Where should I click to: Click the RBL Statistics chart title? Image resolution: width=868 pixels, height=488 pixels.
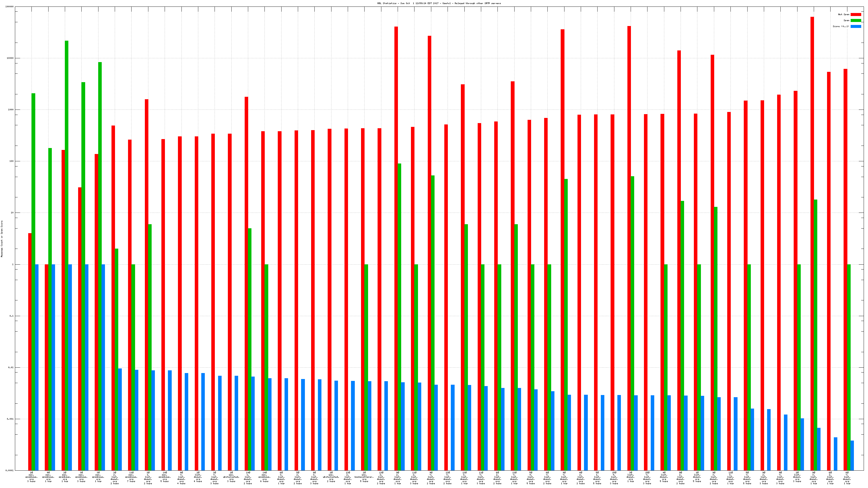[x=439, y=3]
